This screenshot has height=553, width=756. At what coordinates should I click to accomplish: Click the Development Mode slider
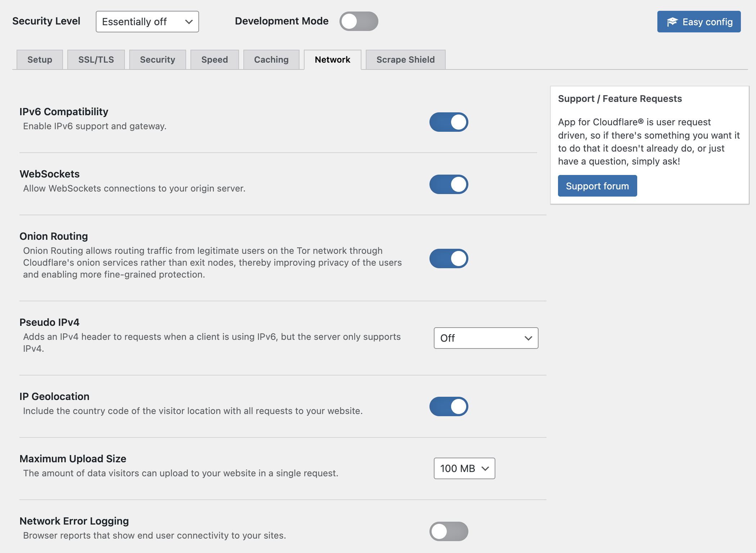pos(359,21)
